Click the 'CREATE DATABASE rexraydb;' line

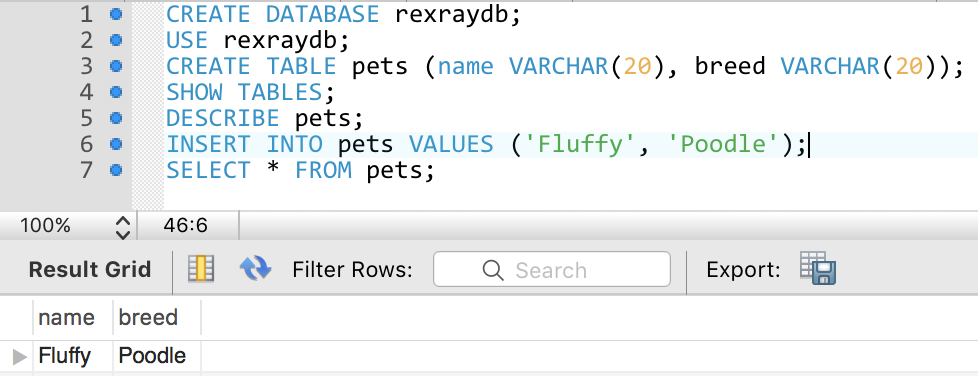point(343,14)
